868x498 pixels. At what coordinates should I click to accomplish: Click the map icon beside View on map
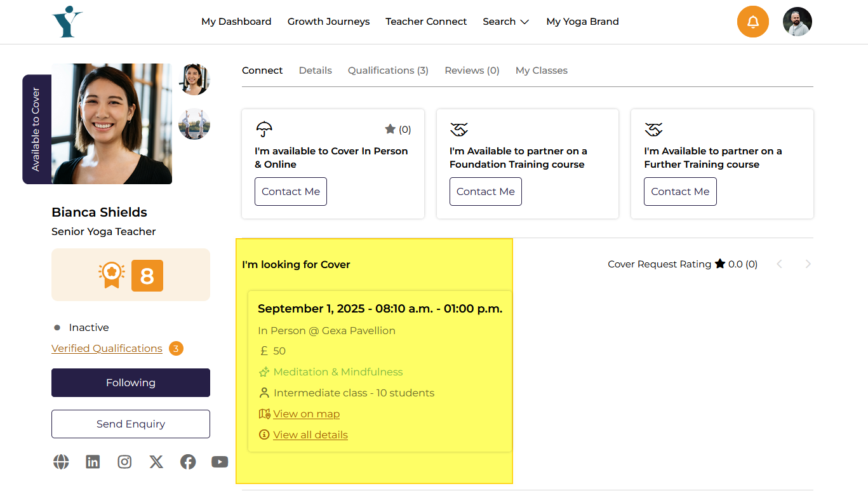coord(265,414)
